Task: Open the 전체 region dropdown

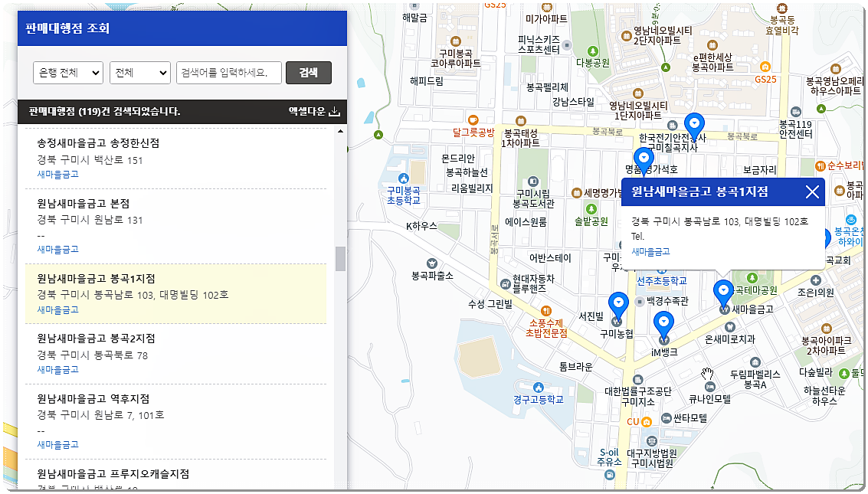Action: coord(140,73)
